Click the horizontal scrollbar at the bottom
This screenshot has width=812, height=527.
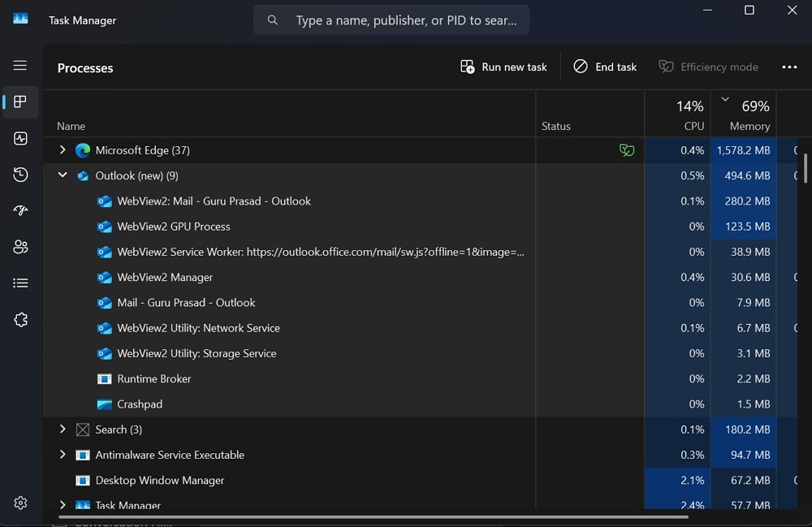pos(374,516)
